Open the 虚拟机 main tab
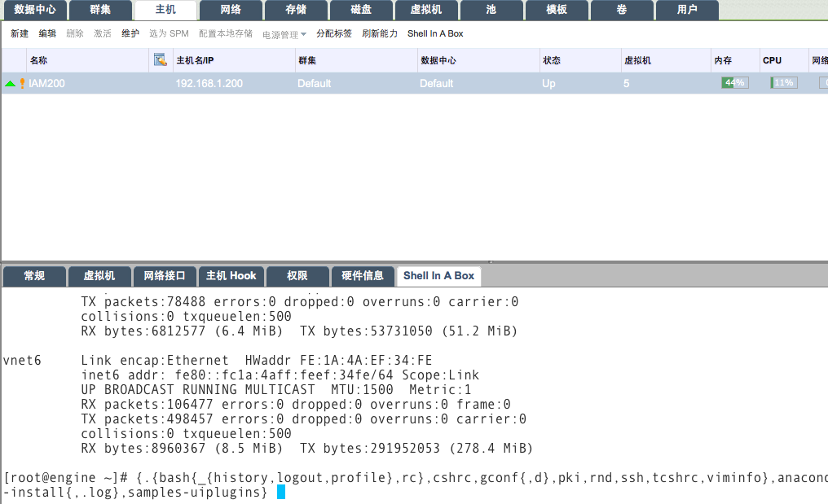The width and height of the screenshot is (828, 504). click(426, 10)
